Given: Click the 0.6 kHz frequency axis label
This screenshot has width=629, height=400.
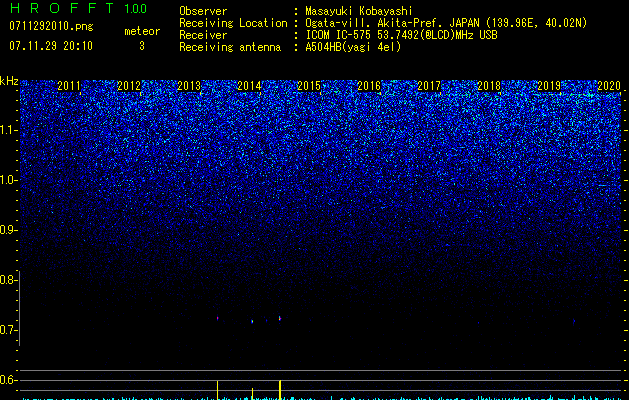Looking at the screenshot, I should (x=9, y=380).
